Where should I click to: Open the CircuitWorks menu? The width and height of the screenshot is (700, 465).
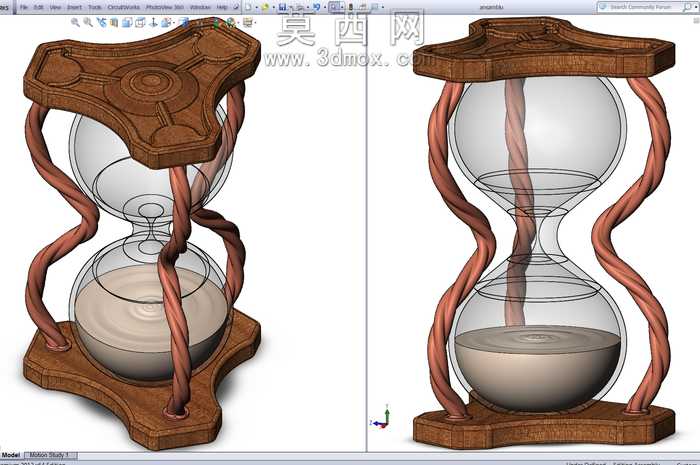(124, 7)
